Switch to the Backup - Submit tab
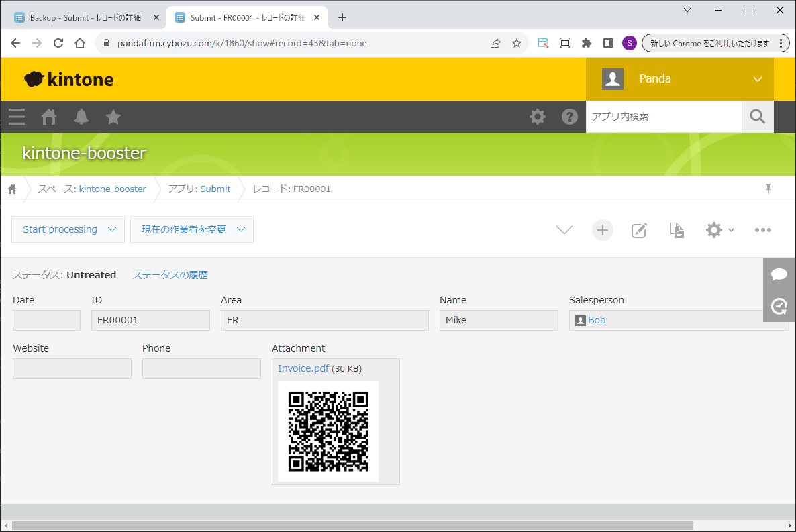This screenshot has height=532, width=796. tap(86, 17)
